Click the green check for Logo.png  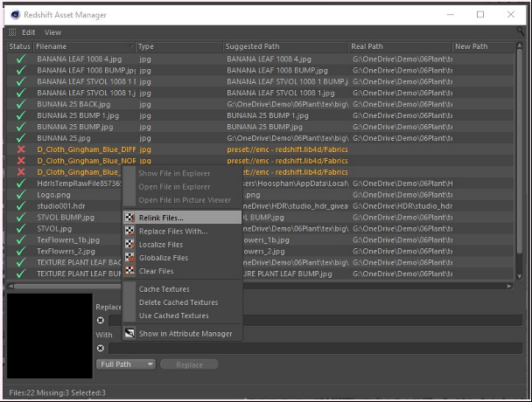(21, 195)
